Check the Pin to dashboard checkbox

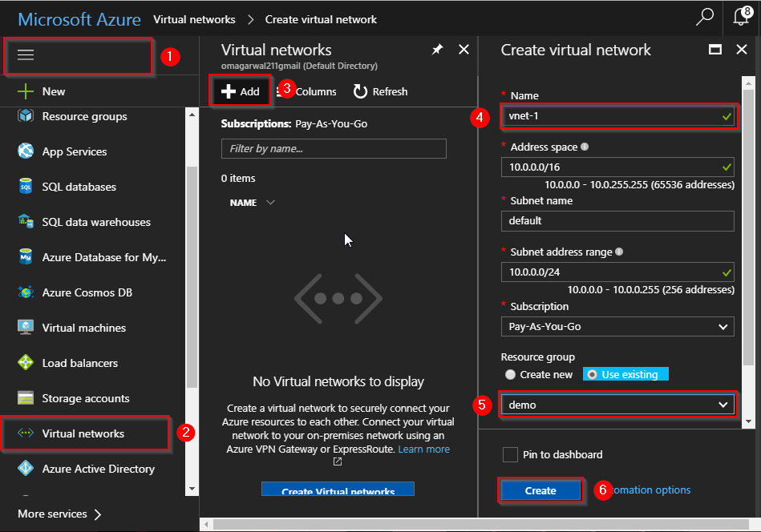[x=510, y=454]
